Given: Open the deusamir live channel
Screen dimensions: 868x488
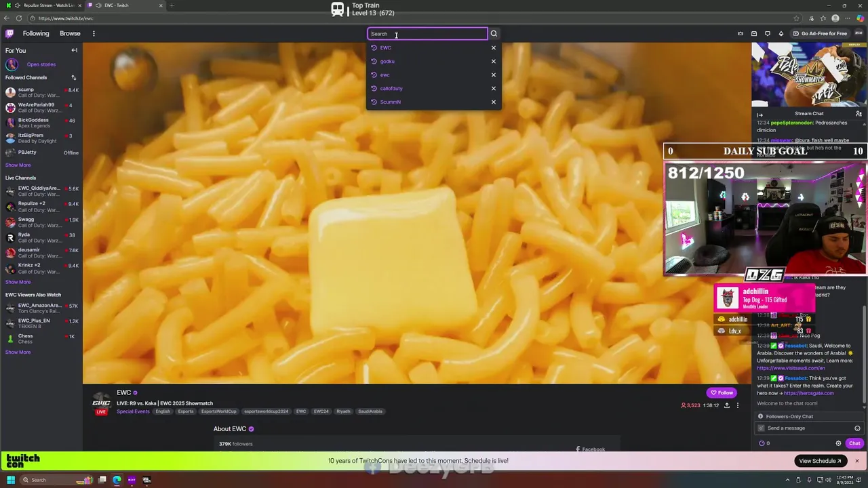Looking at the screenshot, I should pyautogui.click(x=41, y=253).
